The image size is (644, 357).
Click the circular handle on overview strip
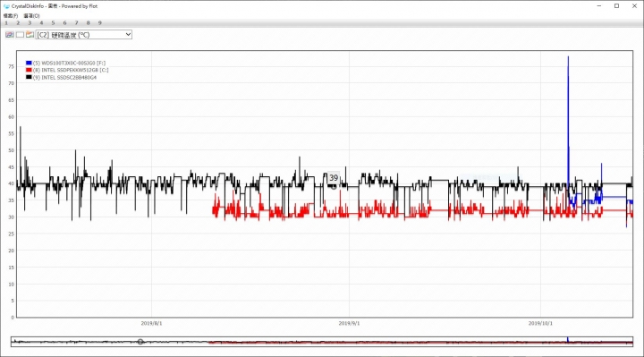[140, 342]
